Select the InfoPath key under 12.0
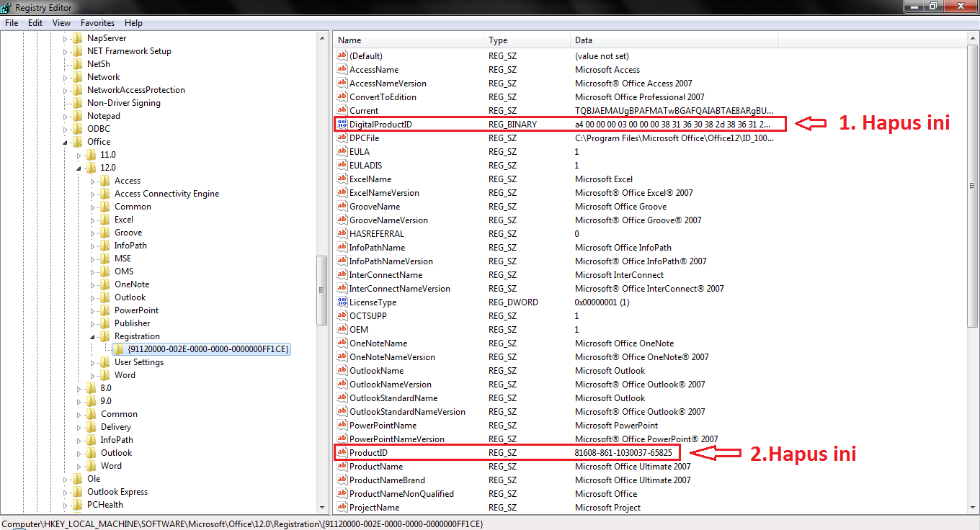 tap(130, 246)
